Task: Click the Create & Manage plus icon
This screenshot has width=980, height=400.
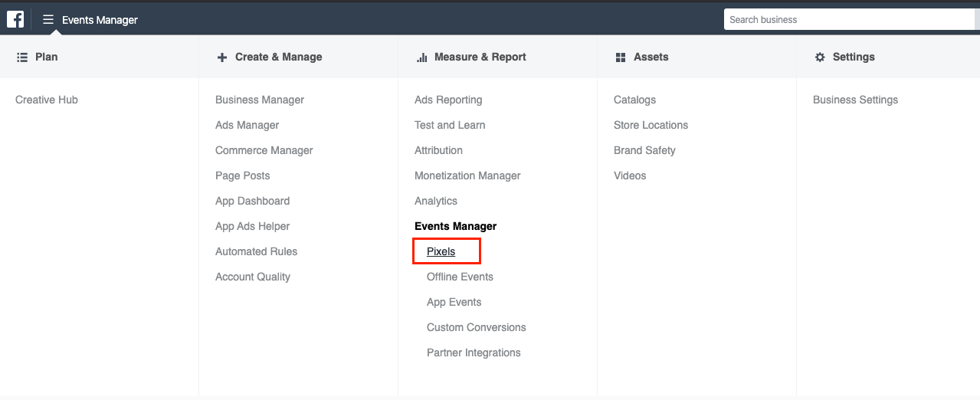Action: click(222, 57)
